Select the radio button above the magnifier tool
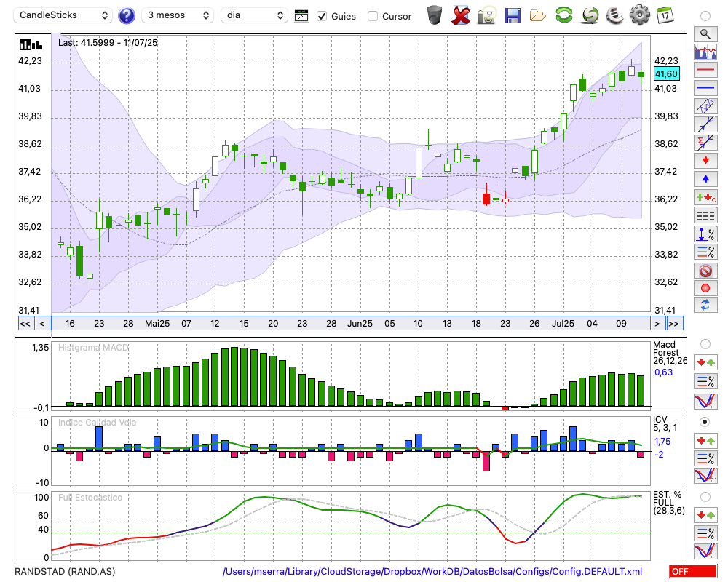The width and height of the screenshot is (728, 582). tap(705, 16)
